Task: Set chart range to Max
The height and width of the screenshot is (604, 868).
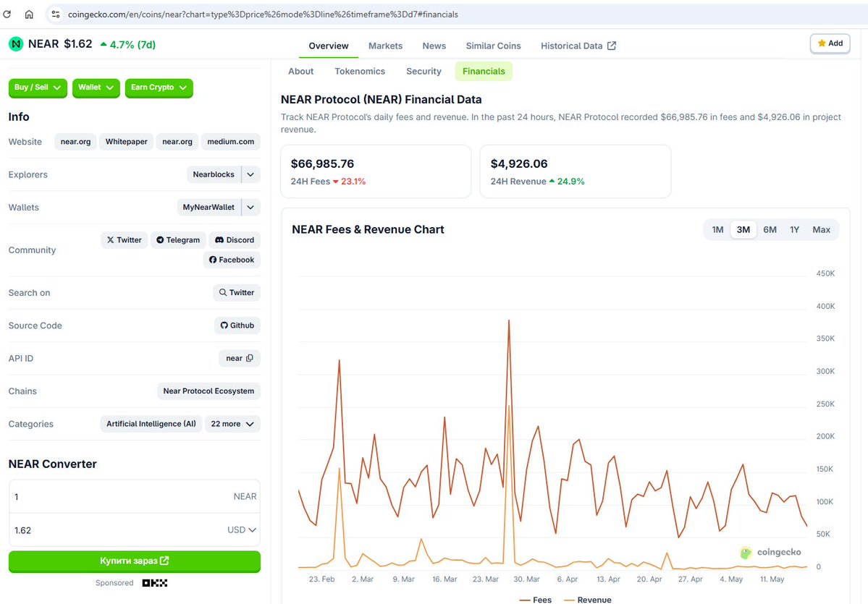Action: point(822,229)
